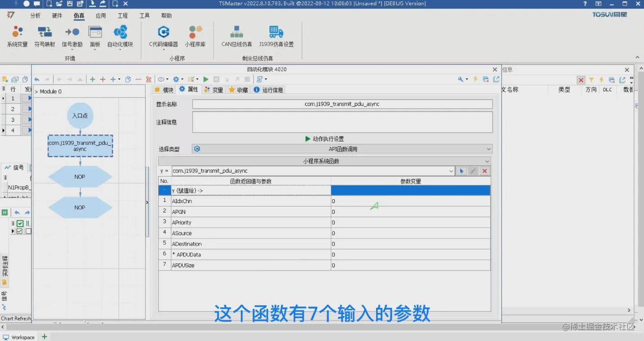Open the gear settings dropdown in module toolbar
644x341 pixels.
pos(178,79)
